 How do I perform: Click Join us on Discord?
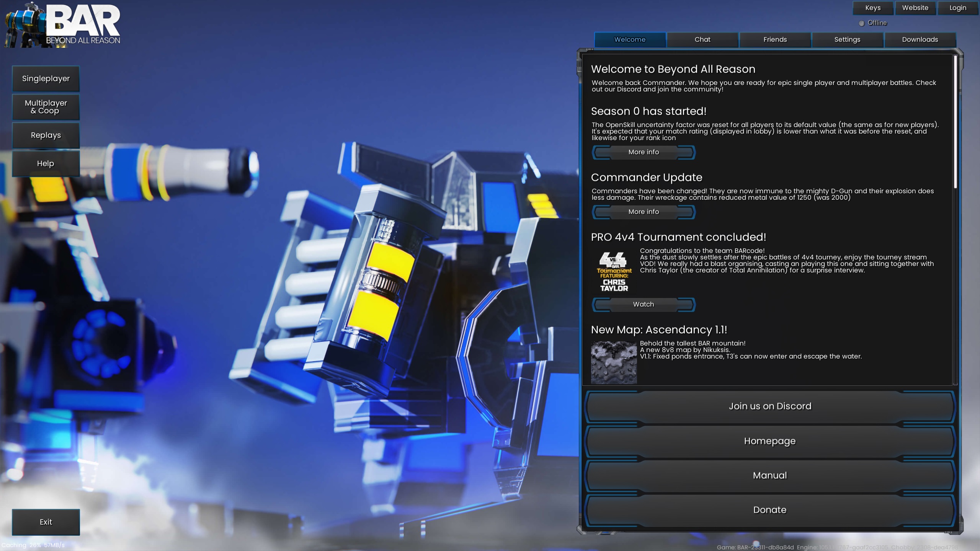point(770,406)
